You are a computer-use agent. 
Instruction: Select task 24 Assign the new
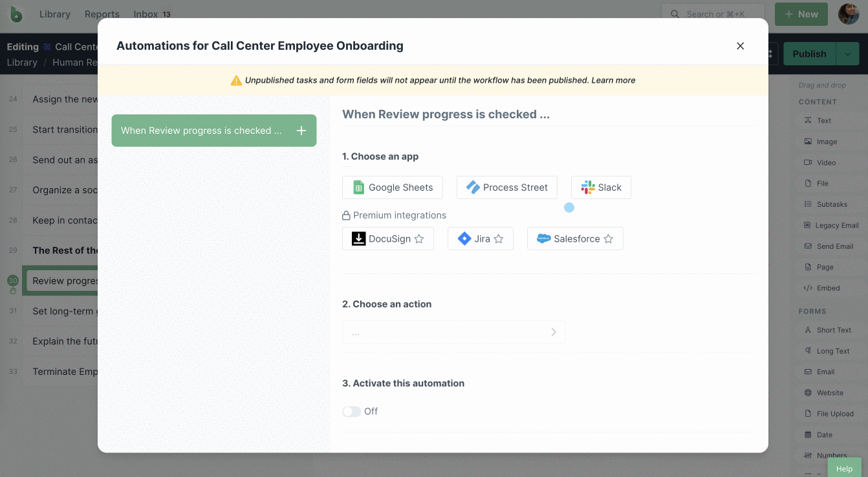60,100
